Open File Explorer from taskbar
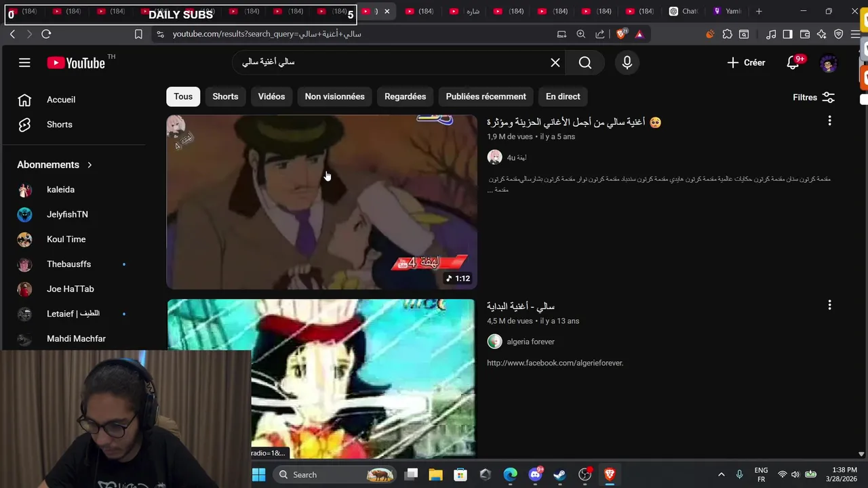The image size is (868, 488). 435,474
